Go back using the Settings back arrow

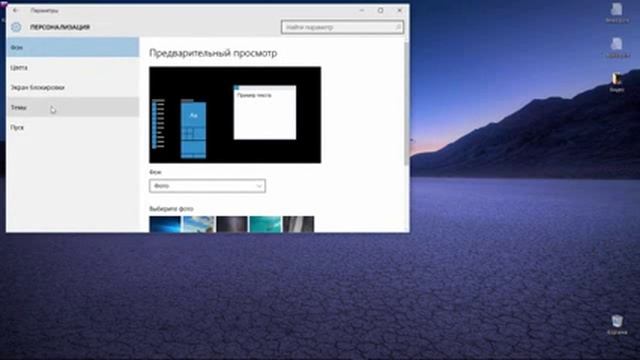pos(15,10)
